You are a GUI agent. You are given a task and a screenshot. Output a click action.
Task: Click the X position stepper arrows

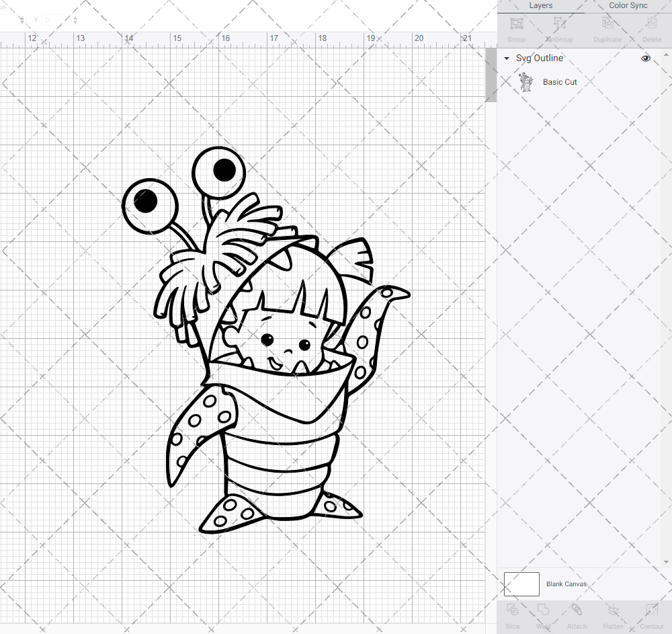point(22,21)
